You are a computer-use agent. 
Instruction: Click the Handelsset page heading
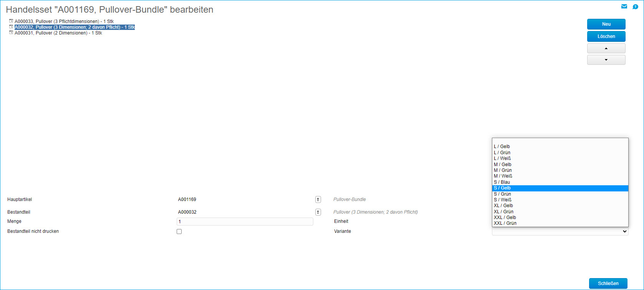pyautogui.click(x=109, y=10)
